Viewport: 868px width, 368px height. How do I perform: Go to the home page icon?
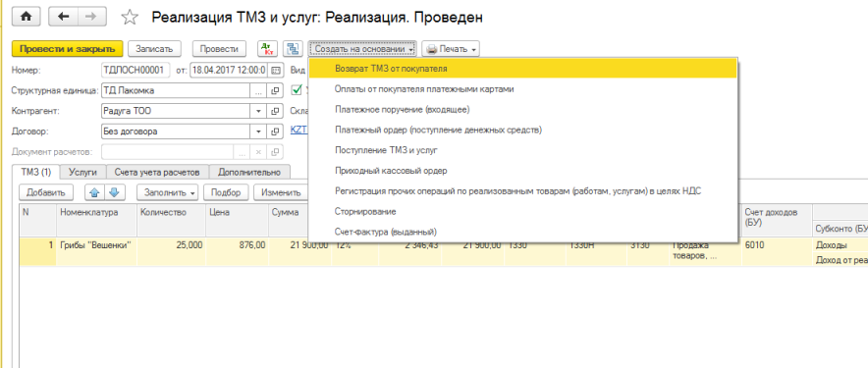(x=26, y=17)
